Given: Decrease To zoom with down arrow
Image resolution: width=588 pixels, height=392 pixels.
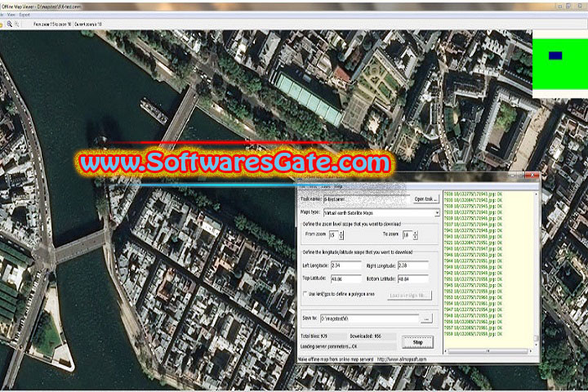Looking at the screenshot, I should 415,238.
